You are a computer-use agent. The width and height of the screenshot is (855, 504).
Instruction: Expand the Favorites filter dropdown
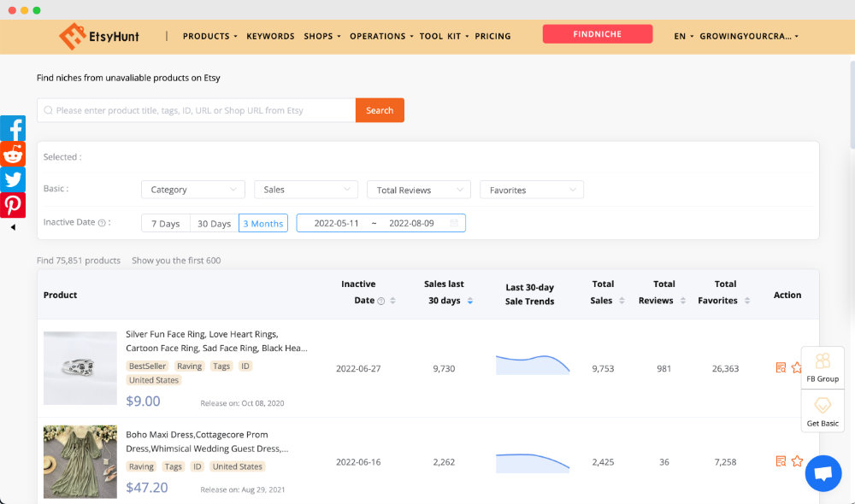(x=531, y=189)
